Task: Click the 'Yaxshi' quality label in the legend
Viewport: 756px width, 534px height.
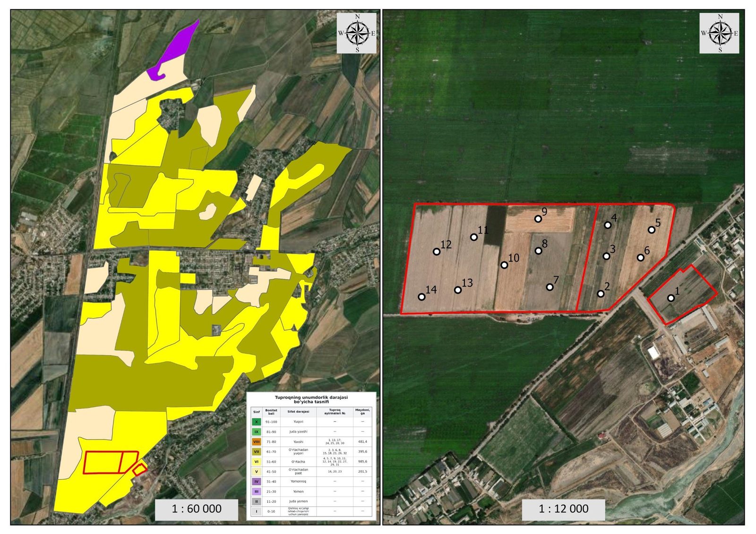Action: pos(298,441)
